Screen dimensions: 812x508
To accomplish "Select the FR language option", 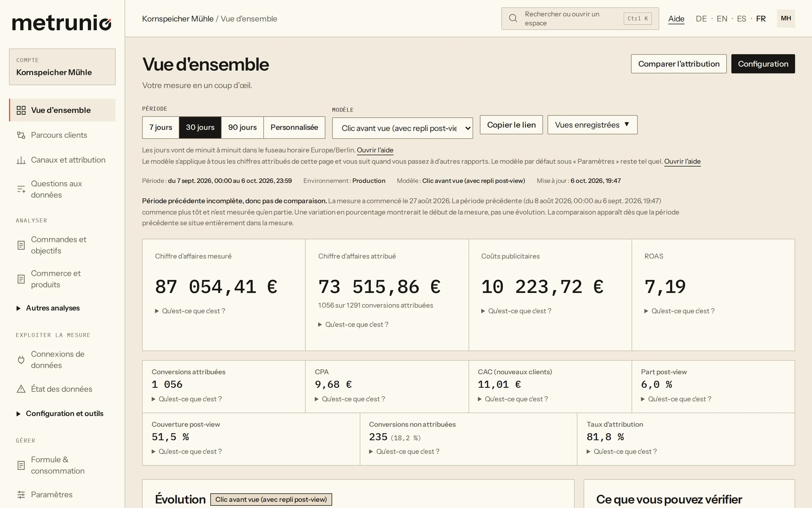I will pos(761,19).
